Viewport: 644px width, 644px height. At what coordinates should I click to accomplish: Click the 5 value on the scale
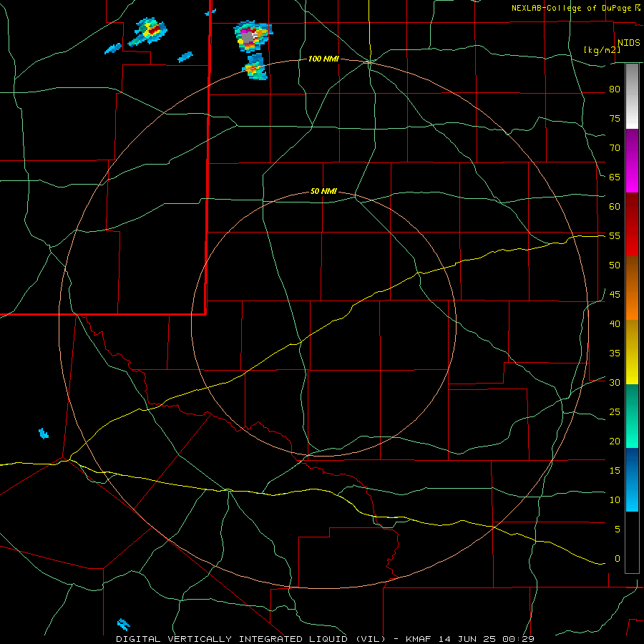(x=618, y=529)
